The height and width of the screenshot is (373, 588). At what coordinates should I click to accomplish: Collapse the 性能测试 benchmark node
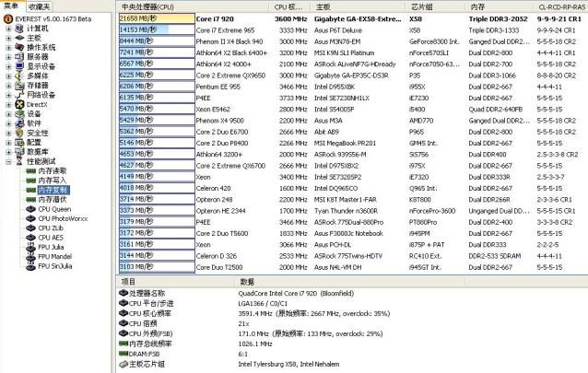pyautogui.click(x=7, y=161)
